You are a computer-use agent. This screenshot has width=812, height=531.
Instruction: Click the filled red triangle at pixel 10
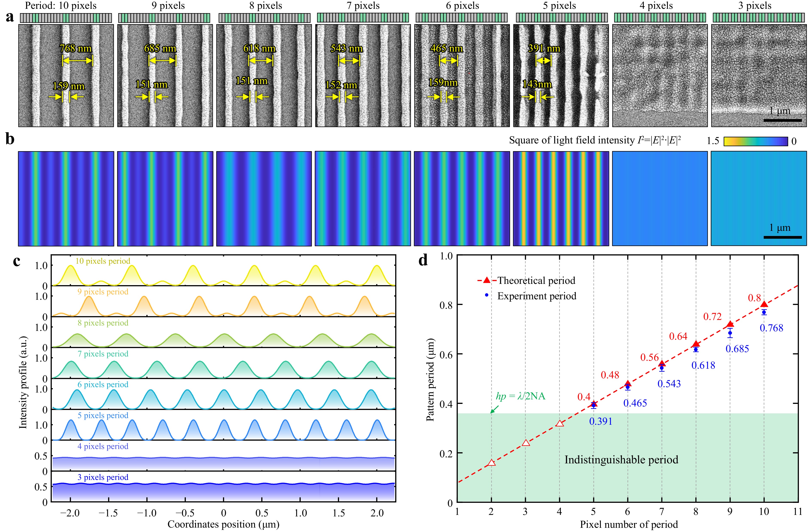click(x=764, y=304)
